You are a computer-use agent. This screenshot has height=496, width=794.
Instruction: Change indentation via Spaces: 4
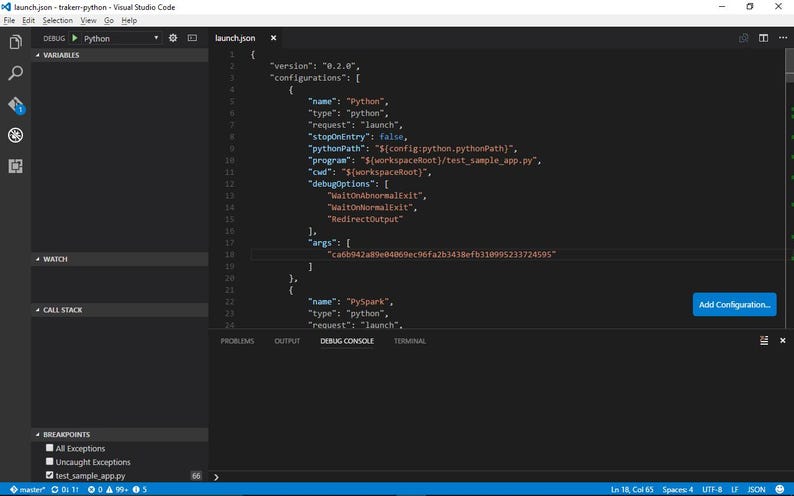click(678, 489)
